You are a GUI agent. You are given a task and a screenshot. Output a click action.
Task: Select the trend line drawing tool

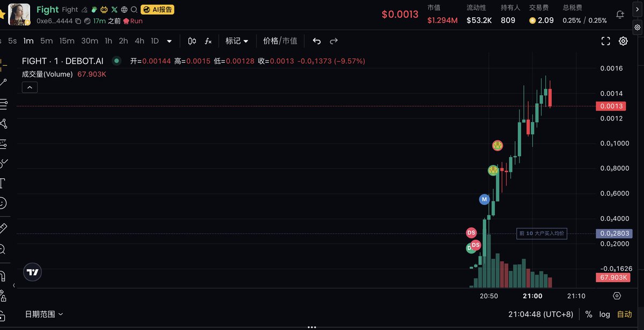point(3,82)
